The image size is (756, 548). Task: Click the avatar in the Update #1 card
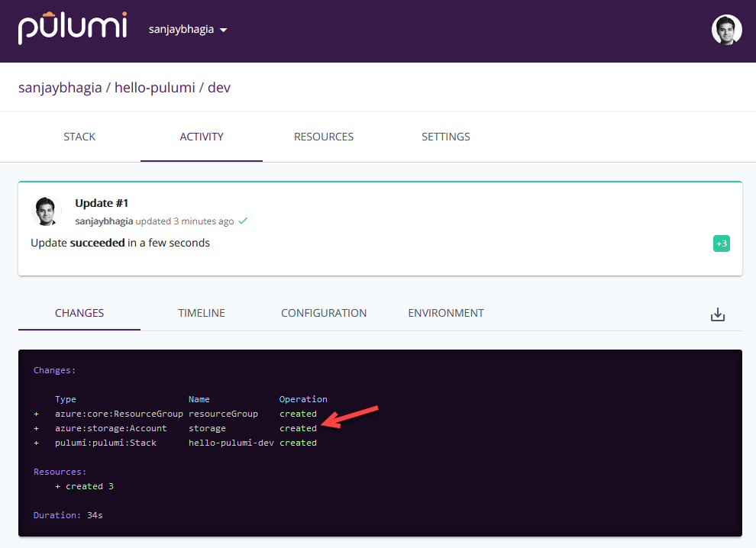coord(46,211)
